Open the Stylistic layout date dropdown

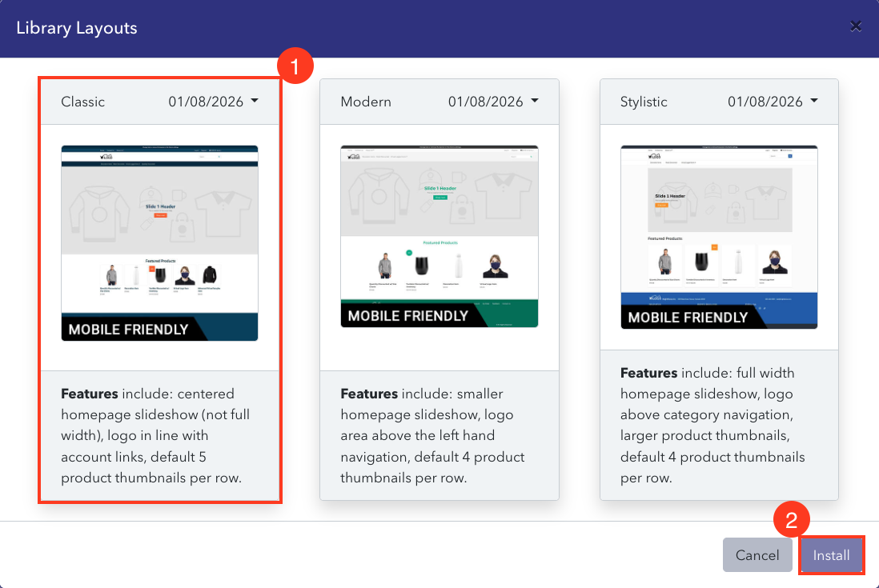tap(773, 102)
